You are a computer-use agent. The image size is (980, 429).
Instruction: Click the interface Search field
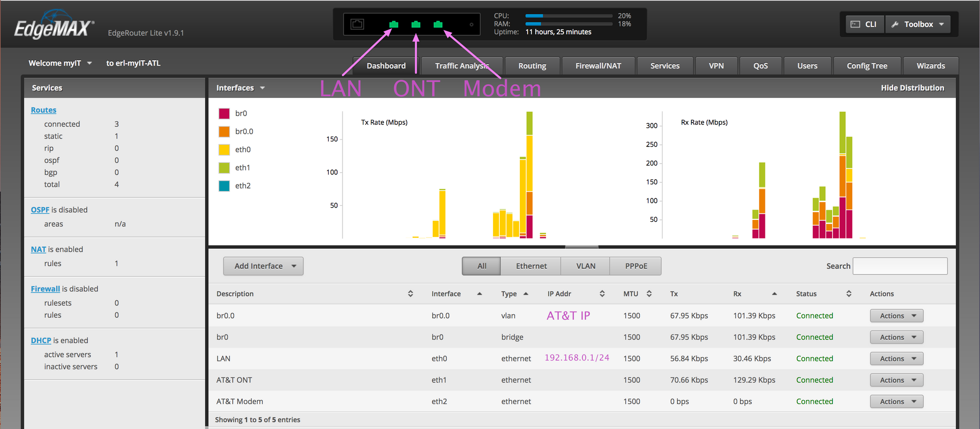pos(900,266)
